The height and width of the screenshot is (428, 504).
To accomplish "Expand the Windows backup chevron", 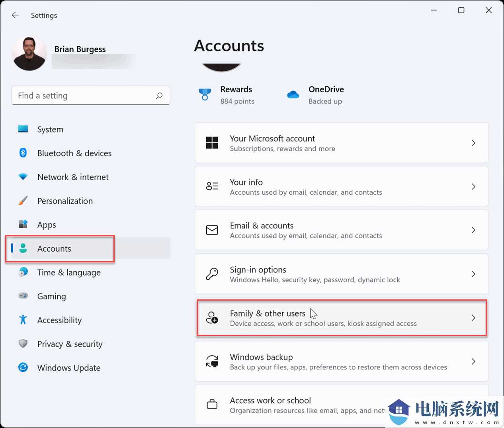I will 473,362.
